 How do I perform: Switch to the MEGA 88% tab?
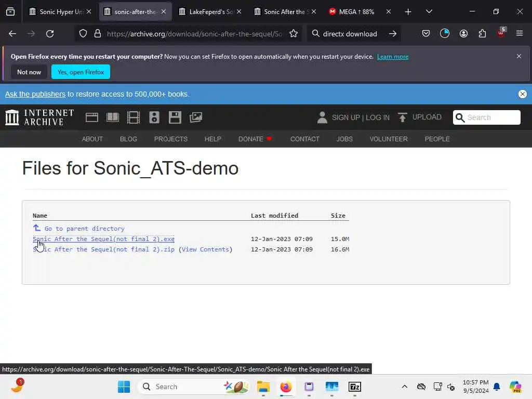(x=356, y=12)
